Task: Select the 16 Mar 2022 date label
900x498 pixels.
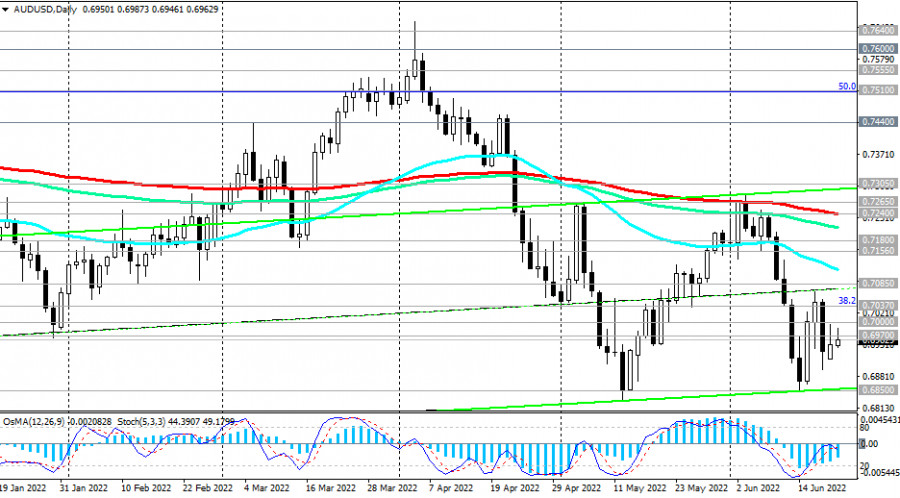Action: tap(330, 488)
